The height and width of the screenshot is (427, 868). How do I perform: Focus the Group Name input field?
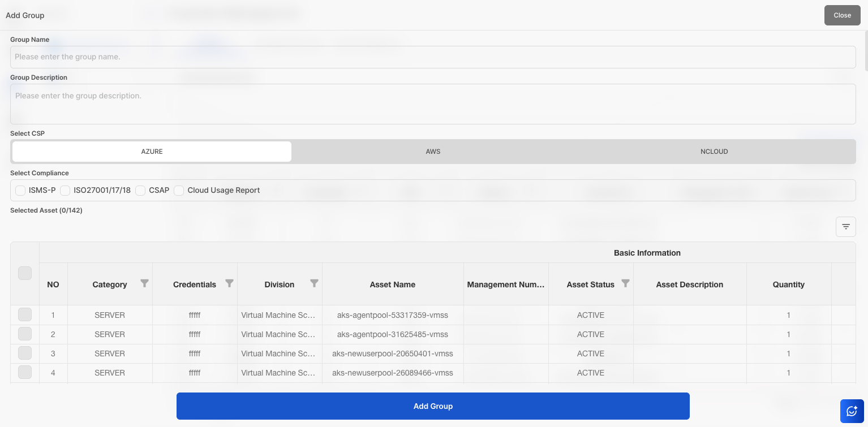coord(433,57)
